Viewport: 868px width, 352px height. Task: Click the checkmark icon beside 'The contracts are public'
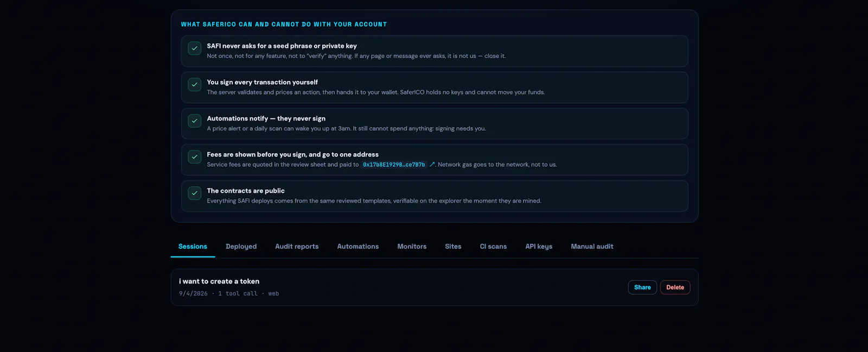[x=194, y=193]
